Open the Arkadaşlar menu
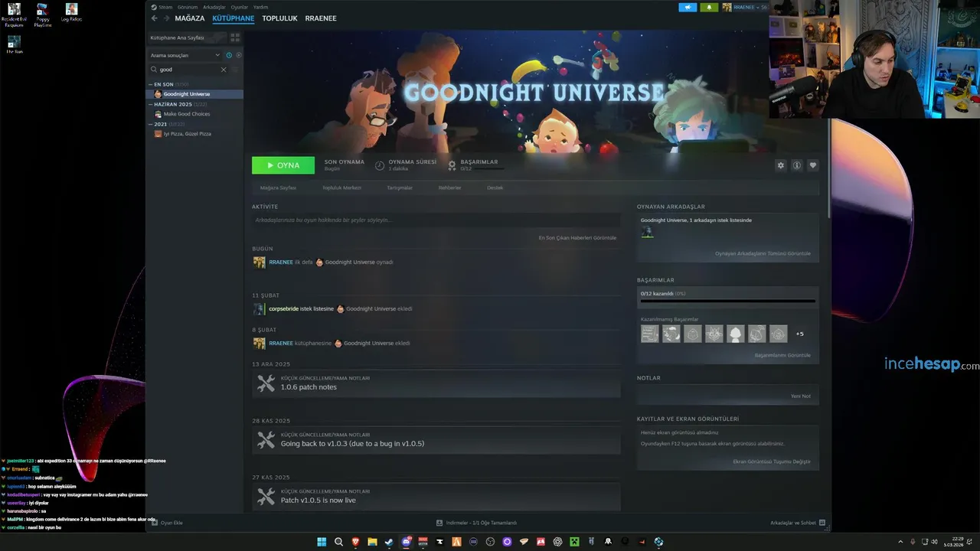This screenshot has height=551, width=980. [214, 7]
